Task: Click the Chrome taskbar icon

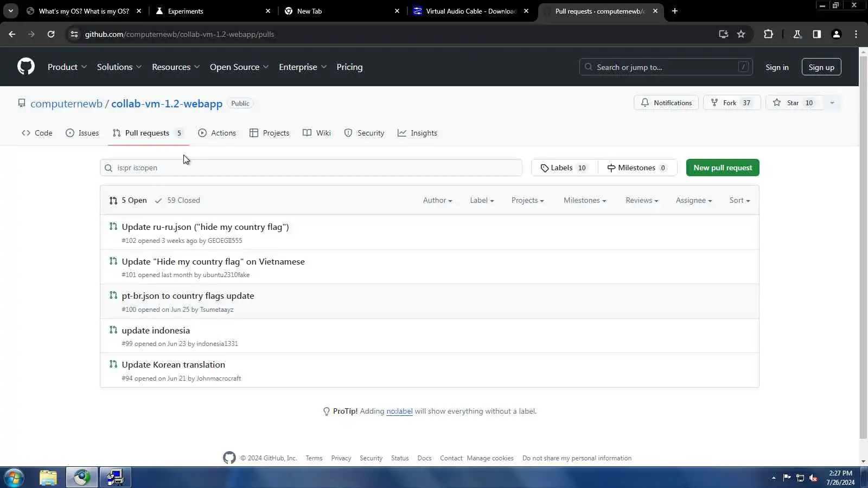Action: tap(82, 478)
